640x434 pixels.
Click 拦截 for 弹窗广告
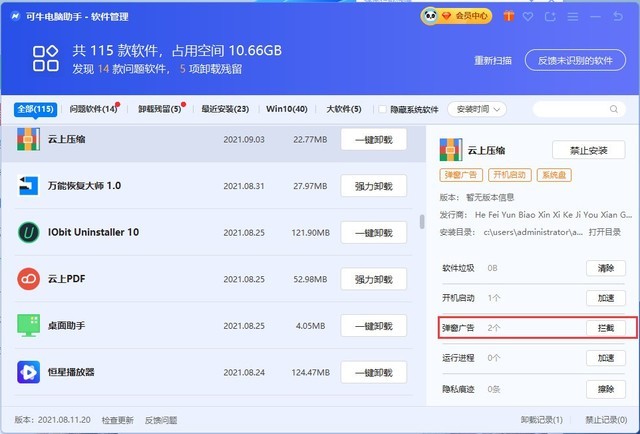606,328
